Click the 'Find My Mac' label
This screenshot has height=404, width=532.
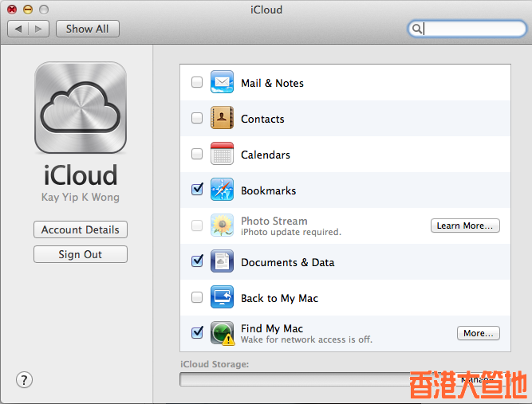272,328
